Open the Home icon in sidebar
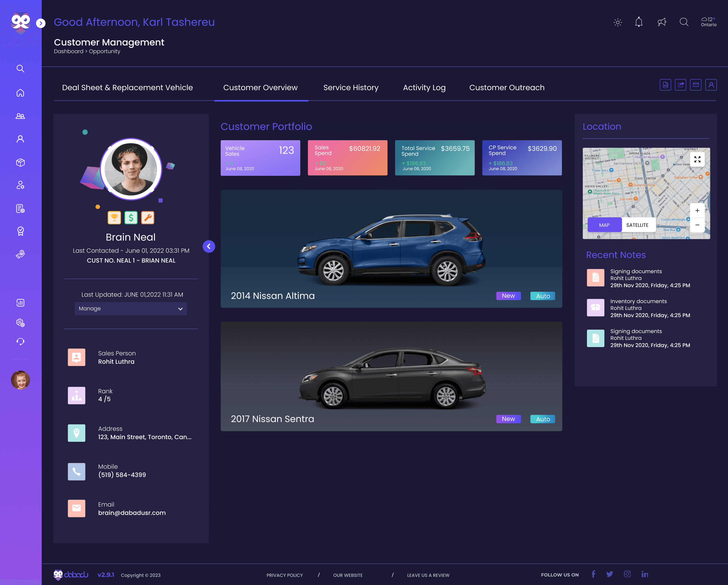This screenshot has height=585, width=728. 20,93
